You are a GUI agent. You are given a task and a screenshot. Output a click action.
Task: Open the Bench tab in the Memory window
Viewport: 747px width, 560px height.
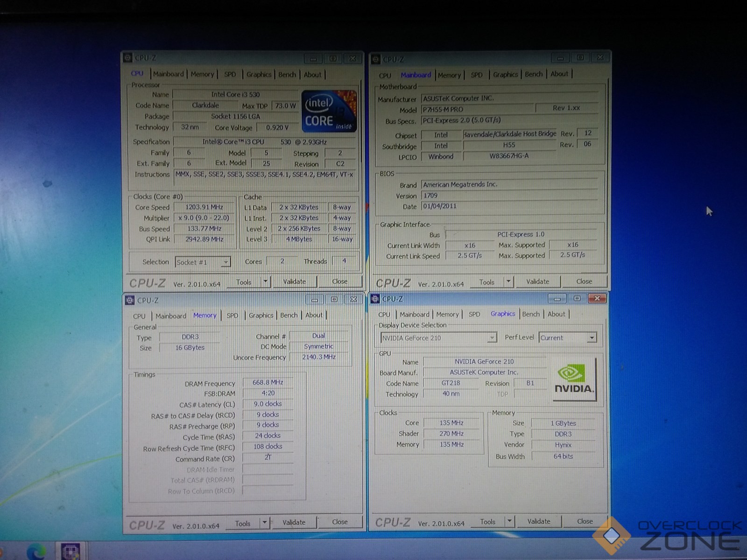[x=289, y=315]
